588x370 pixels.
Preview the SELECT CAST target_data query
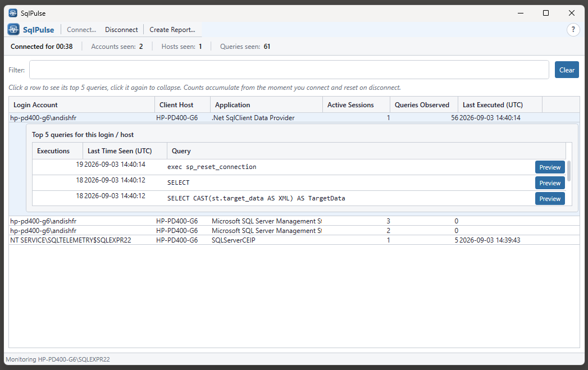[550, 199]
